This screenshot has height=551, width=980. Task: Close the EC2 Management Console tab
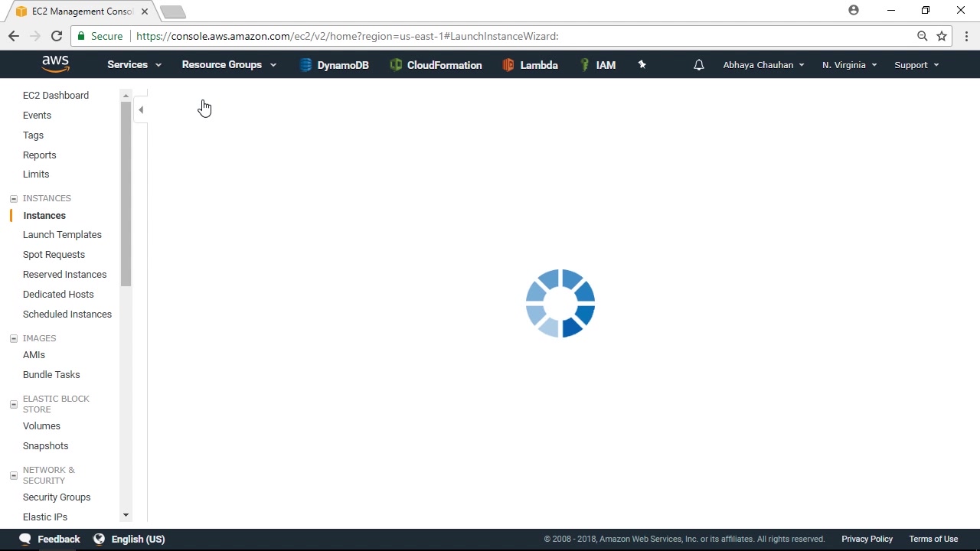pyautogui.click(x=144, y=11)
